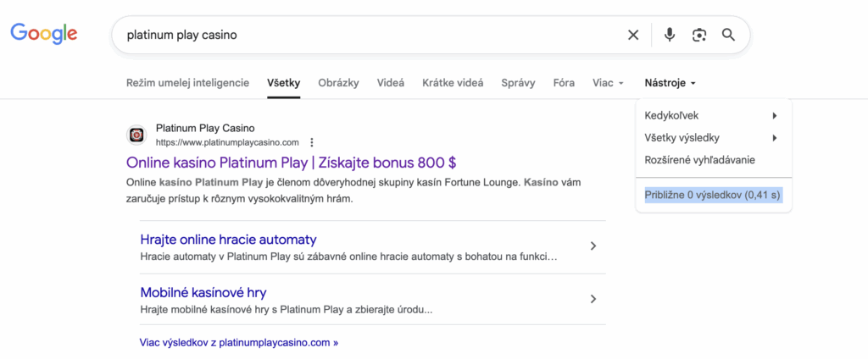Expand the Kedykoľvek time filter
The height and width of the screenshot is (359, 868).
coord(710,115)
